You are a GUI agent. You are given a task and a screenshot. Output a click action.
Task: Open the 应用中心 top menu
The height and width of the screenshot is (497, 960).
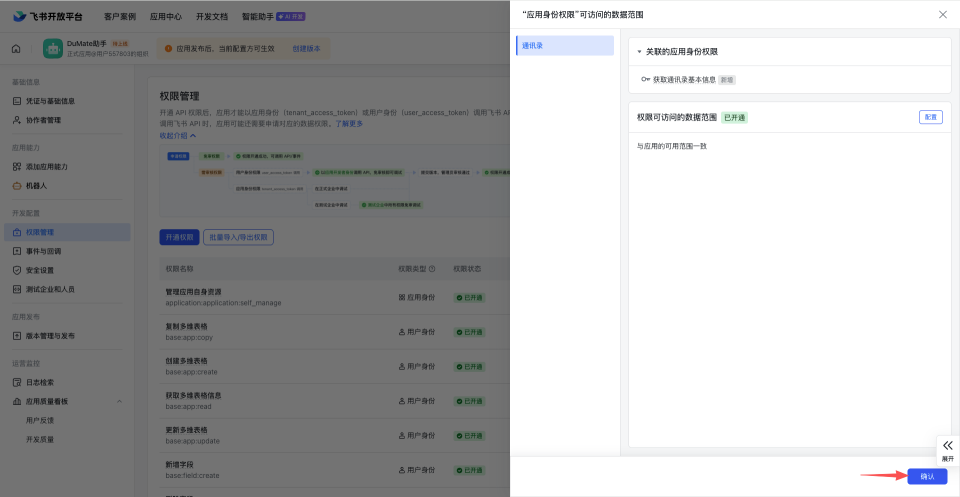164,16
